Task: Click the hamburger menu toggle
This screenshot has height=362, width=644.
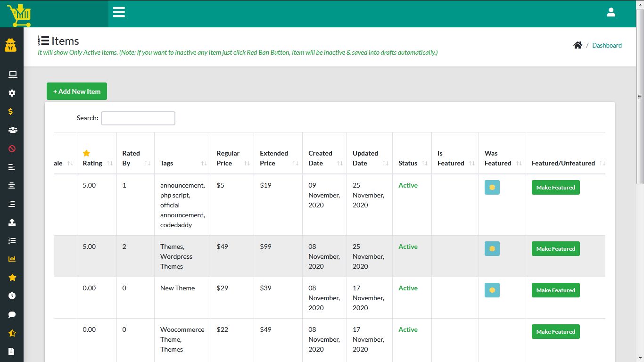Action: click(119, 12)
